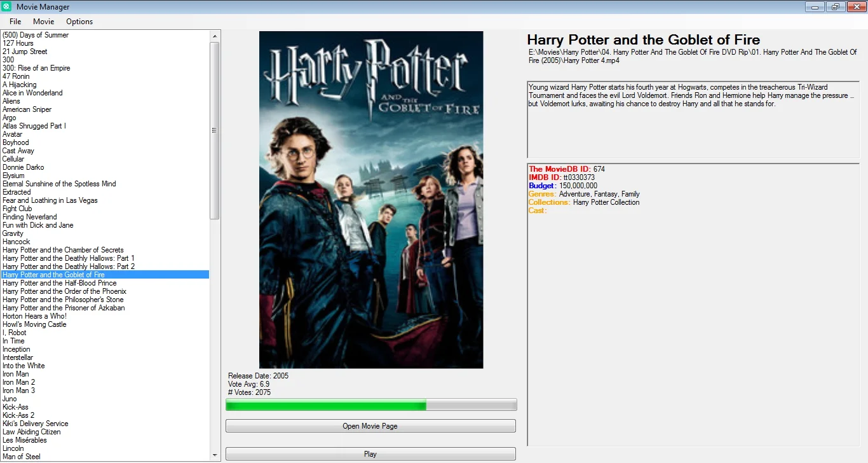Select "Juno" in movie list
868x463 pixels.
click(x=105, y=399)
